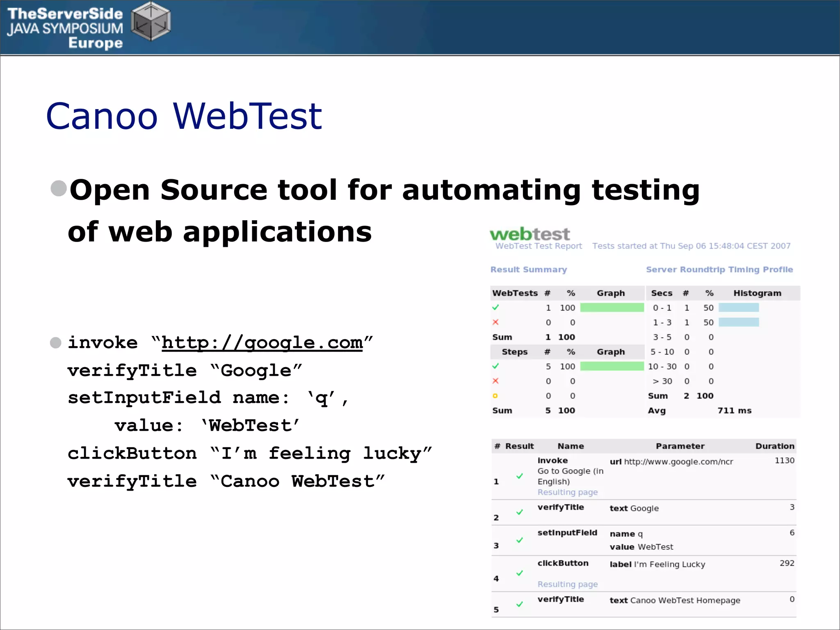Click the green check for setInputField step 3
The image size is (840, 630).
point(520,540)
